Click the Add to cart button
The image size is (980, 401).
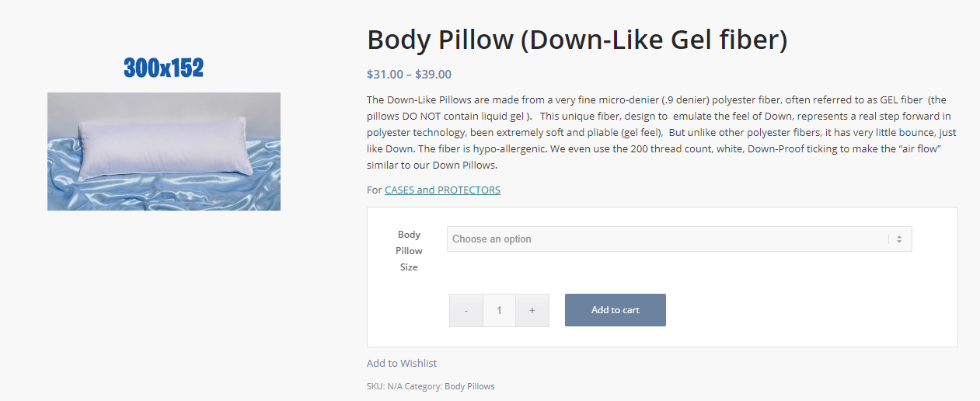(x=615, y=310)
